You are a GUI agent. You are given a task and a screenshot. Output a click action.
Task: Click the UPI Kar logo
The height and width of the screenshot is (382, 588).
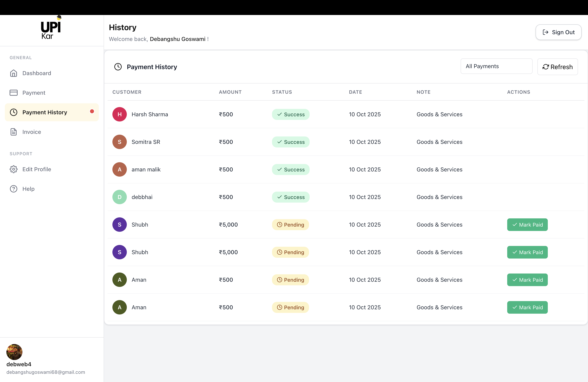click(x=51, y=28)
